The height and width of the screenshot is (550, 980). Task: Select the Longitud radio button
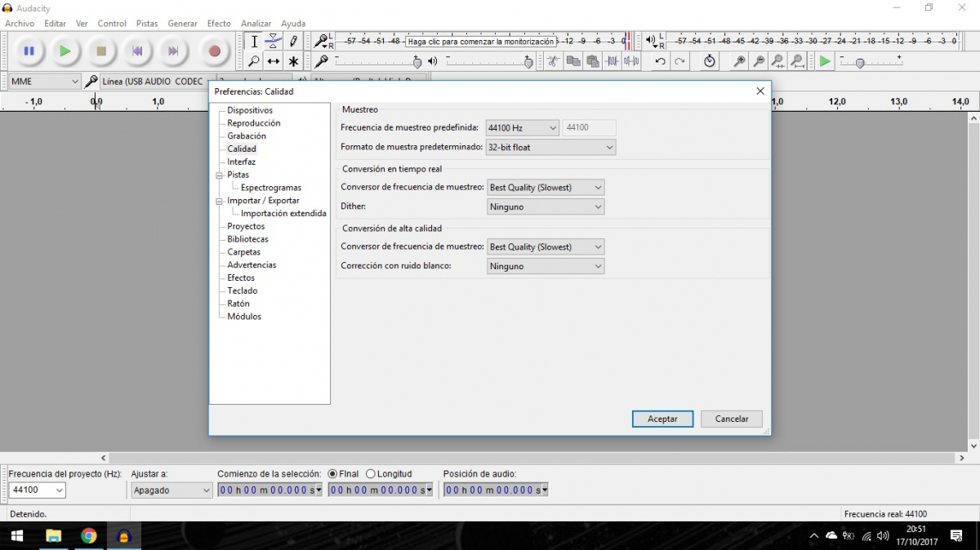pos(371,474)
